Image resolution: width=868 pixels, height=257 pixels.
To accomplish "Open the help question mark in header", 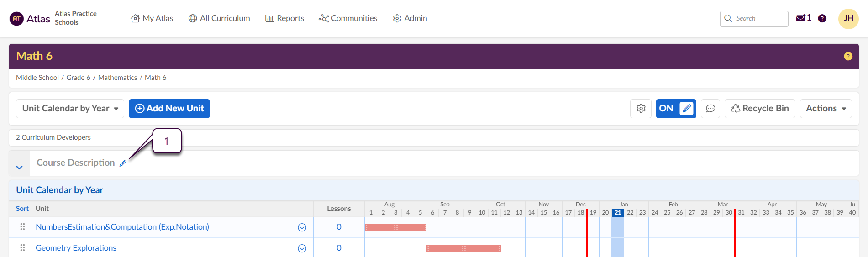I will (822, 18).
